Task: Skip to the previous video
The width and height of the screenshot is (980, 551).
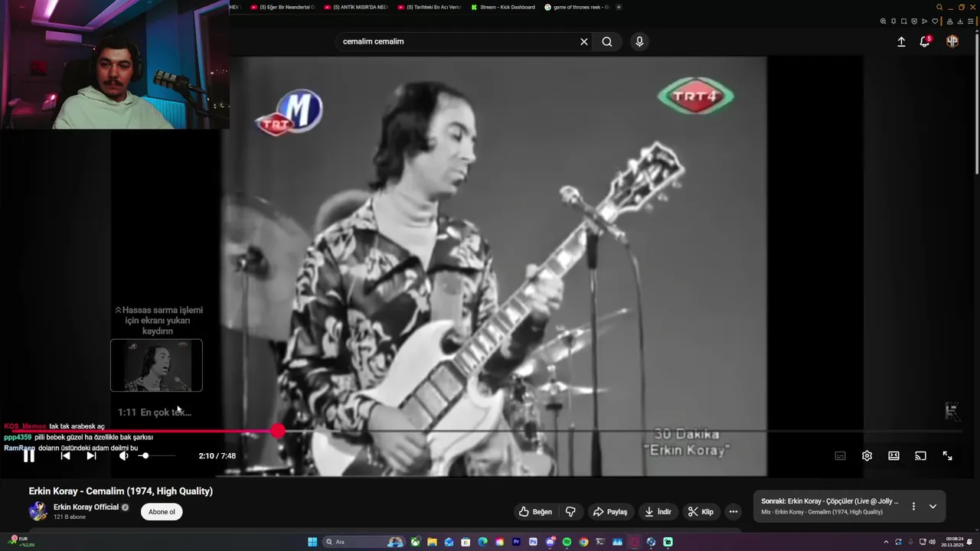Action: (x=65, y=456)
